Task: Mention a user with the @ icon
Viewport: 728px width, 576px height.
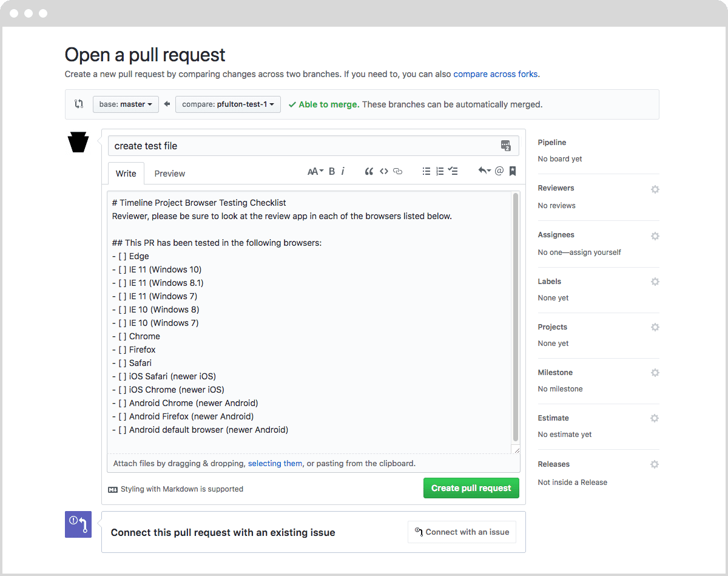Action: pyautogui.click(x=499, y=171)
